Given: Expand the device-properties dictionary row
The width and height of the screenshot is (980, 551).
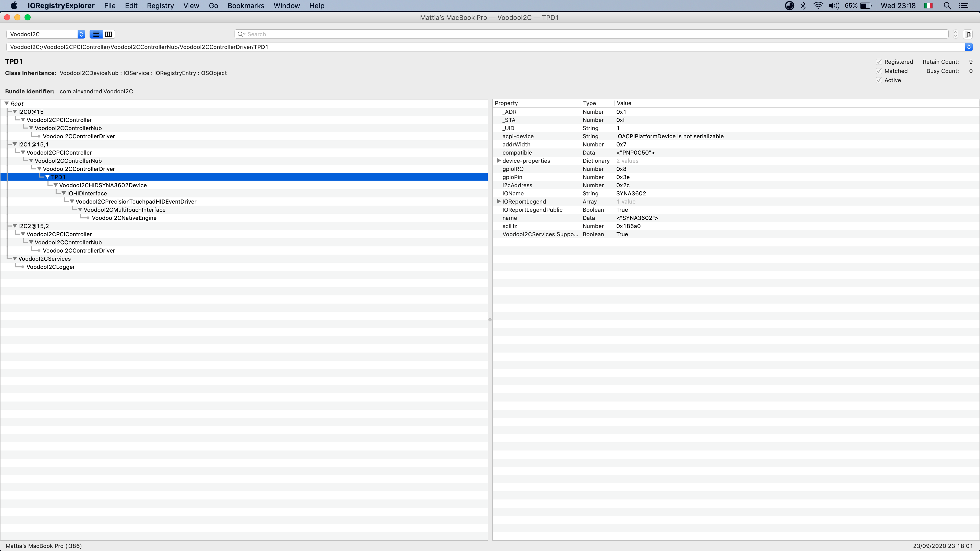Looking at the screenshot, I should point(498,161).
